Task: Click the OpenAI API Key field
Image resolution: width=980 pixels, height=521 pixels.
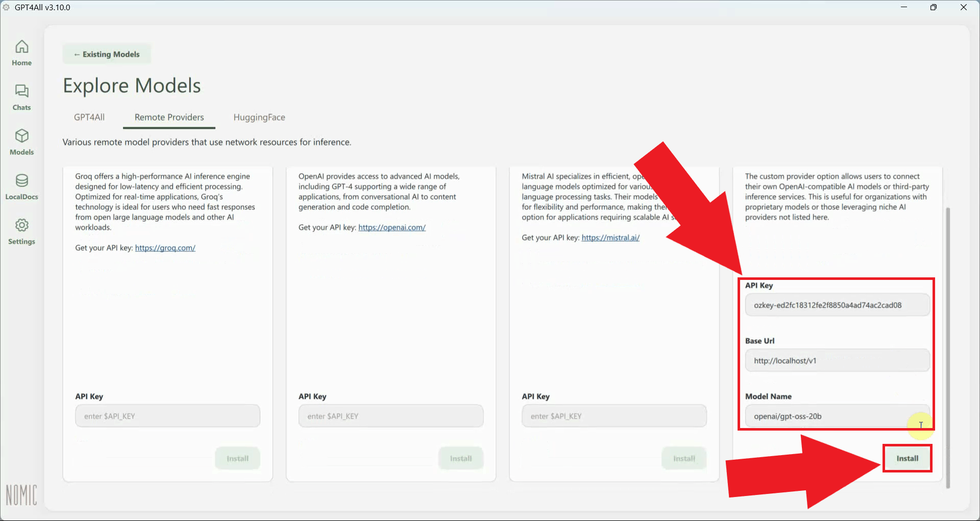Action: pyautogui.click(x=390, y=416)
